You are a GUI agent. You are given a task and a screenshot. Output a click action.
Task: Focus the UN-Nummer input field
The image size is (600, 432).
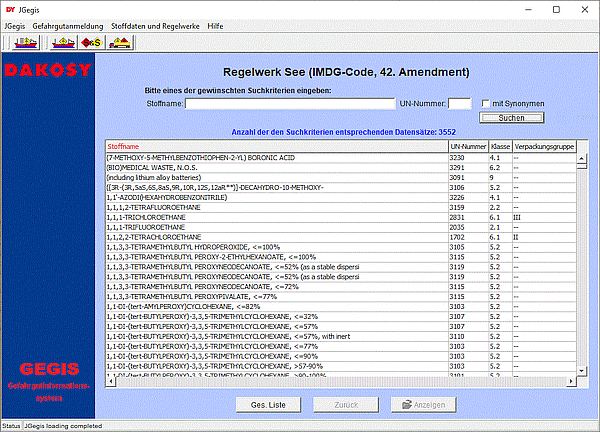click(460, 104)
